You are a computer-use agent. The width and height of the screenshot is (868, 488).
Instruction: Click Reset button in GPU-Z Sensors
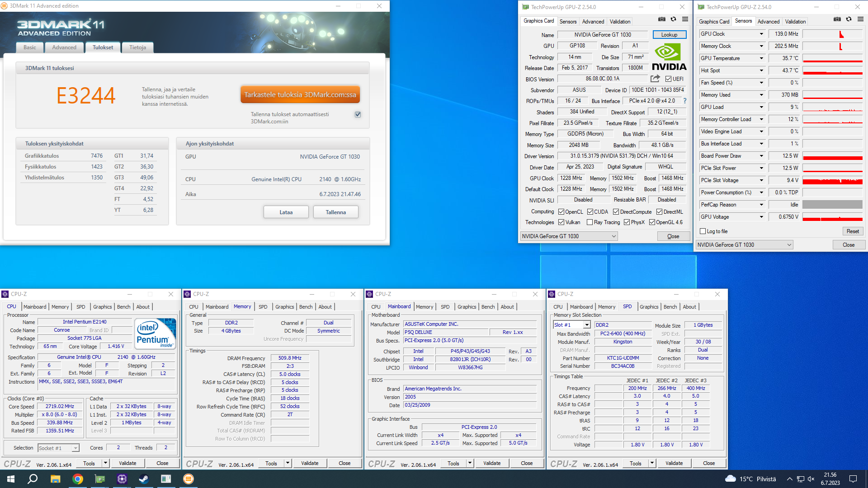click(x=853, y=231)
